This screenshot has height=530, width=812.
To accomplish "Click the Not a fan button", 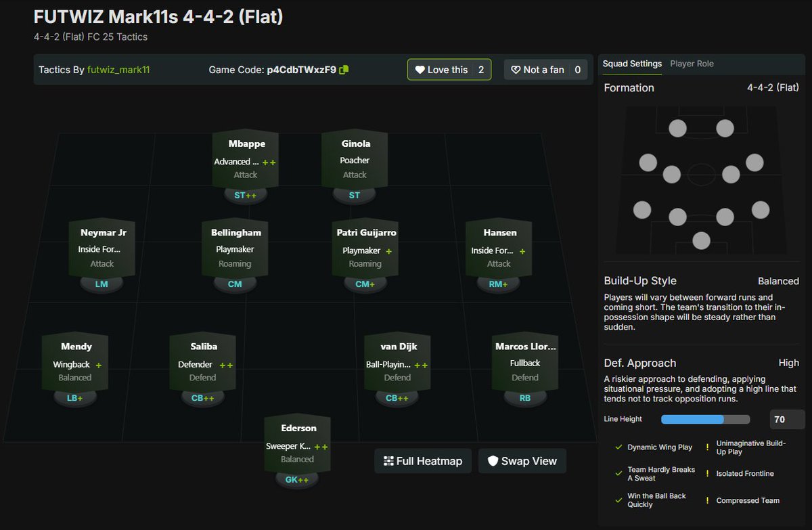I will tap(546, 70).
